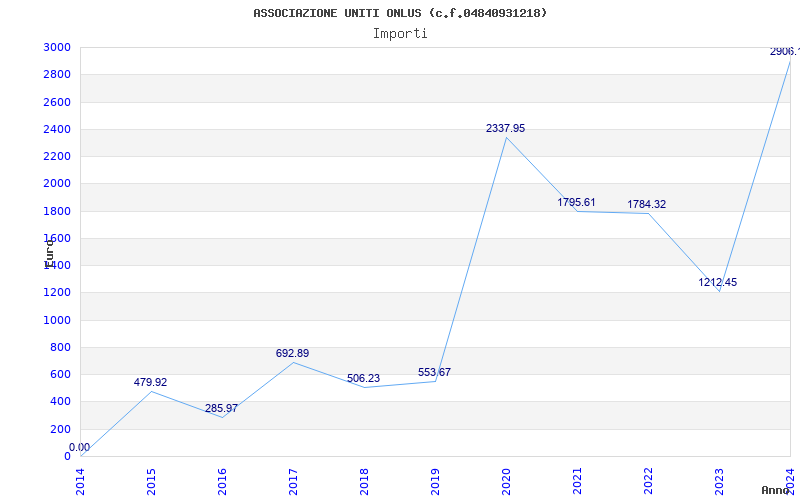
Task: Click the 1200 y-axis tick label
Action: pyautogui.click(x=57, y=293)
